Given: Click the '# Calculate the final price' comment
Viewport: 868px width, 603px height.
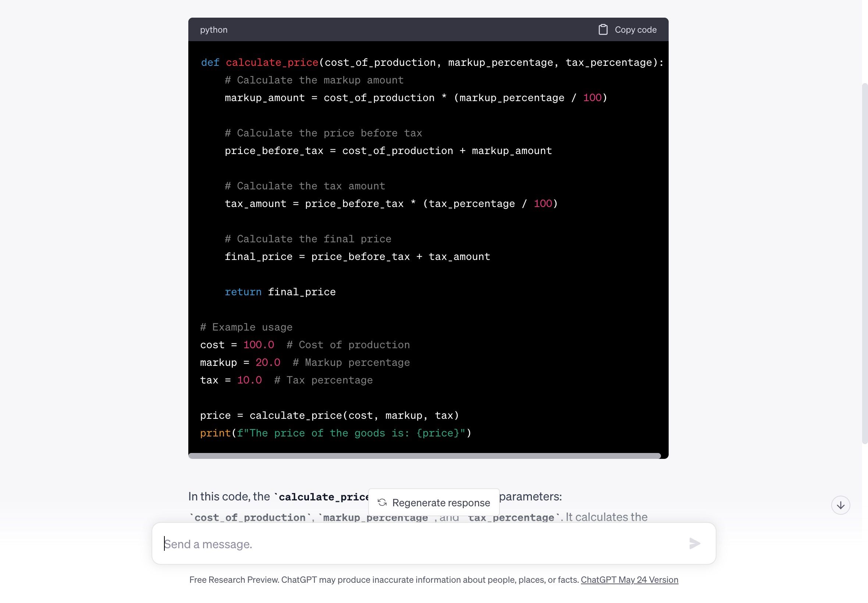Looking at the screenshot, I should click(308, 239).
